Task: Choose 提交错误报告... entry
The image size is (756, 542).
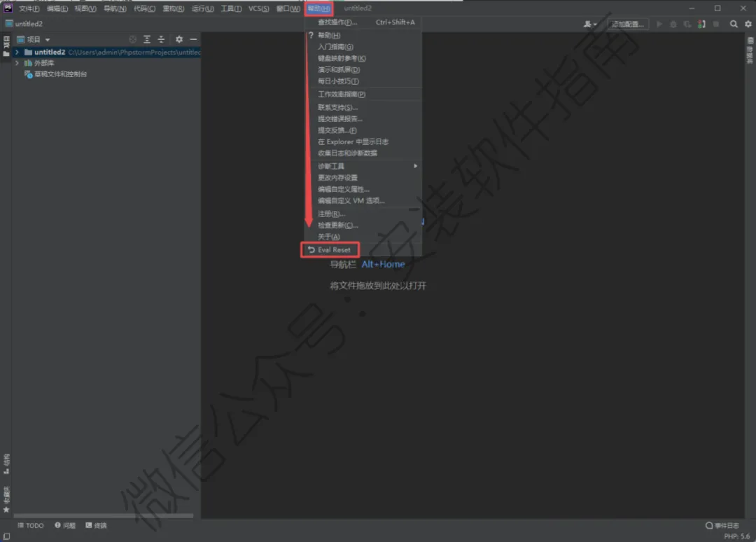Action: tap(363, 118)
